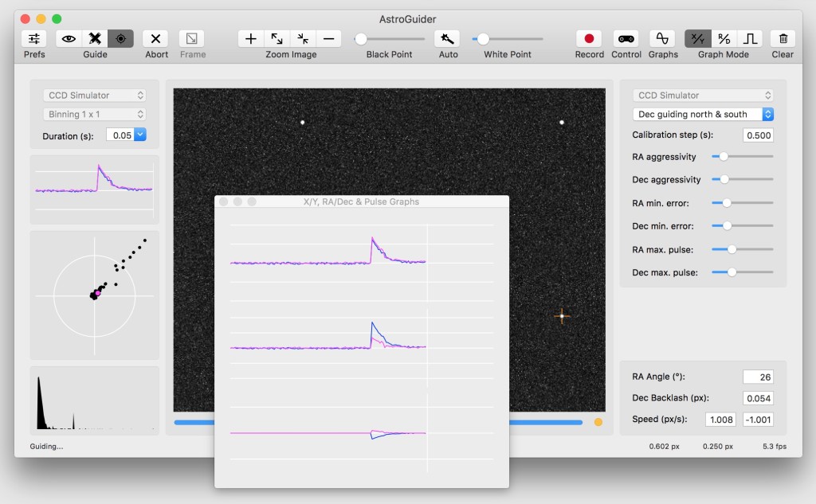Click the top X/Y graph plot
The width and height of the screenshot is (816, 504).
tap(362, 262)
